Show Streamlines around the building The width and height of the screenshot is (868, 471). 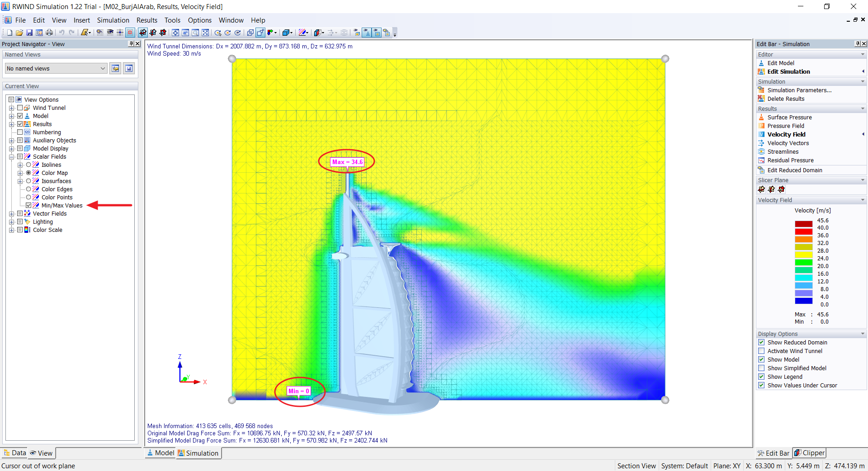783,151
